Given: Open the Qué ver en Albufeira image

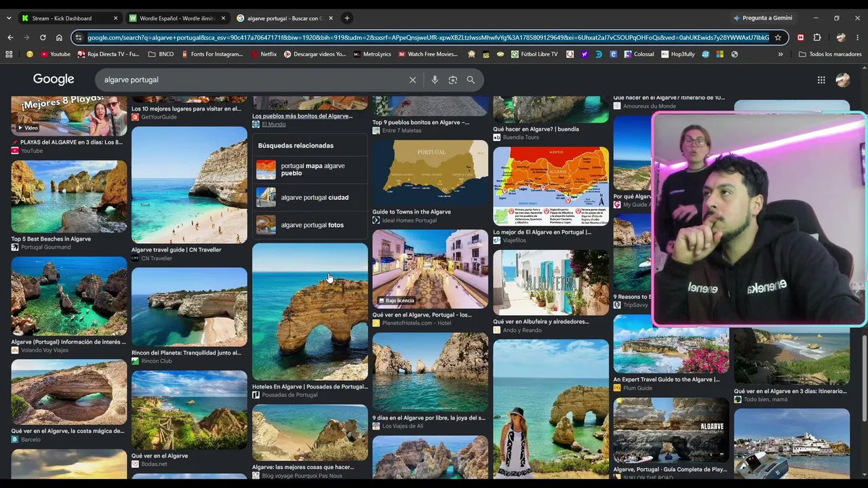Looking at the screenshot, I should point(551,283).
